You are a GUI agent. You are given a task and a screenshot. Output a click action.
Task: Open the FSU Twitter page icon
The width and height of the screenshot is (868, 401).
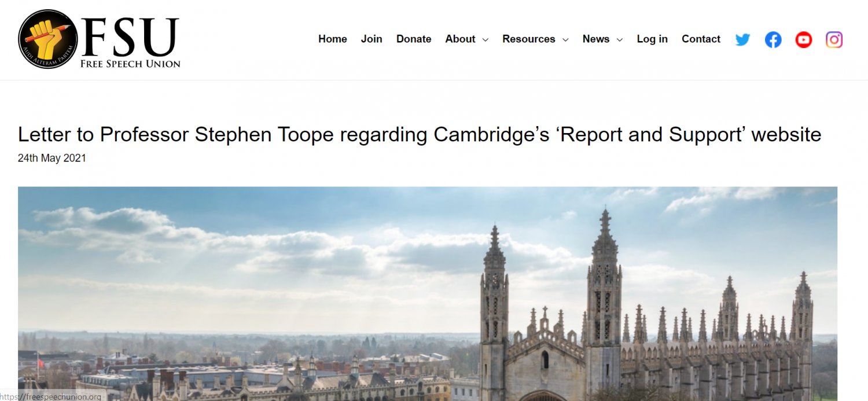(742, 39)
